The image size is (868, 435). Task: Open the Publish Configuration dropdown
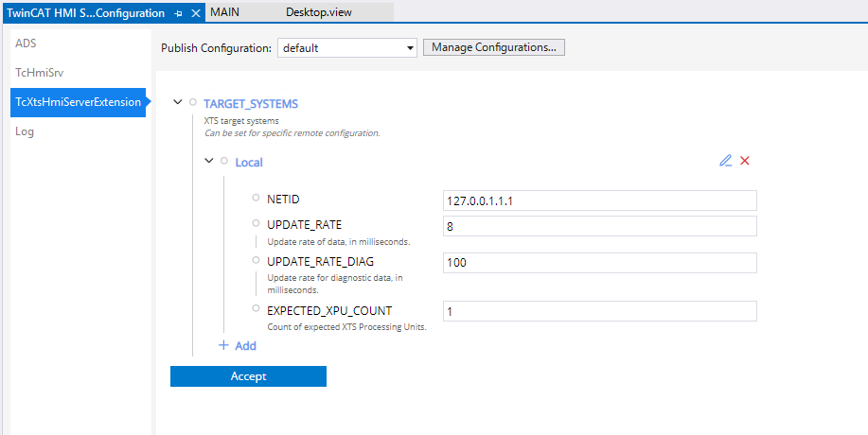click(347, 48)
